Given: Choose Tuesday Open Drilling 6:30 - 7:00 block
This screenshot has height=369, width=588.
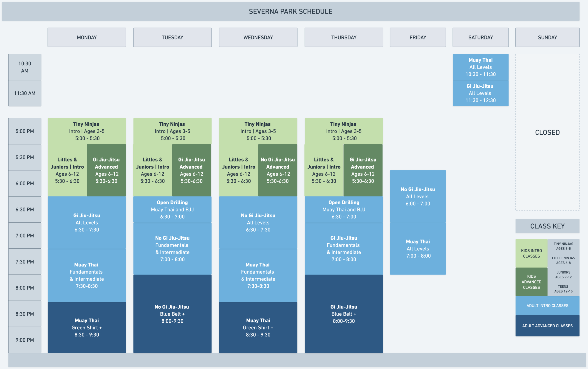Looking at the screenshot, I should 172,210.
